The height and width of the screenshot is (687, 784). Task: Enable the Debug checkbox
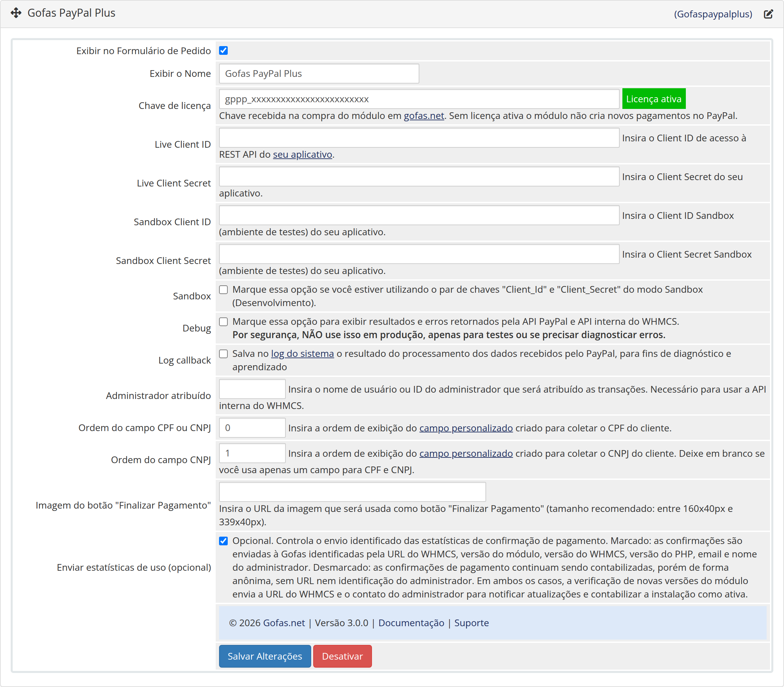coord(223,322)
